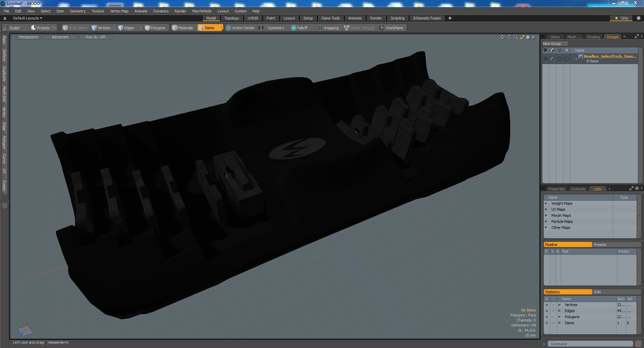Check the second box in Bowflex group row

[567, 59]
